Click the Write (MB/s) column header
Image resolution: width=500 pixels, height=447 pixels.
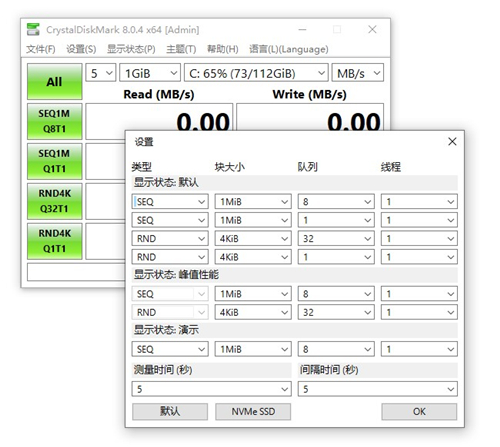click(x=309, y=94)
